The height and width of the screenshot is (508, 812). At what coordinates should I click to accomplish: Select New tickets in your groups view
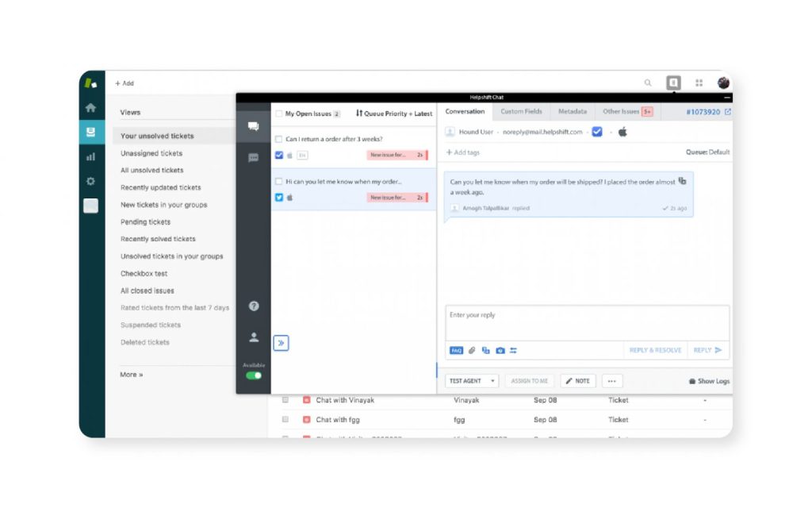coord(163,205)
